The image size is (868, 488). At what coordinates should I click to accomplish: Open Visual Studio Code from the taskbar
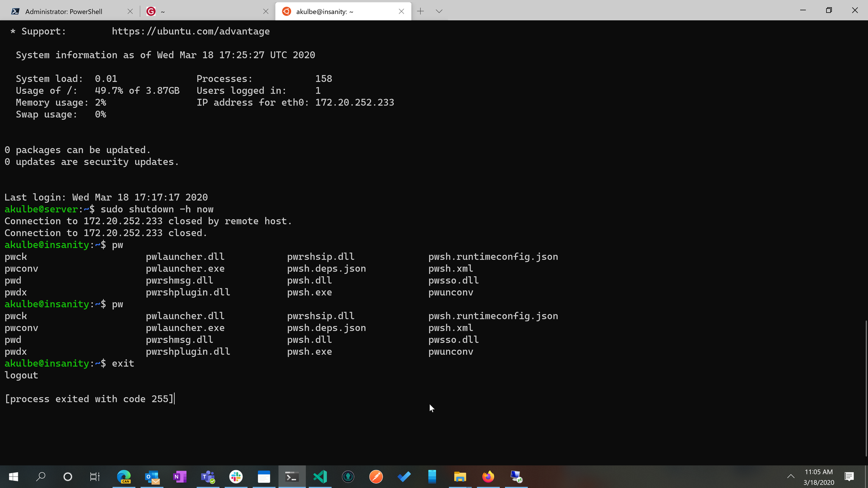[320, 477]
